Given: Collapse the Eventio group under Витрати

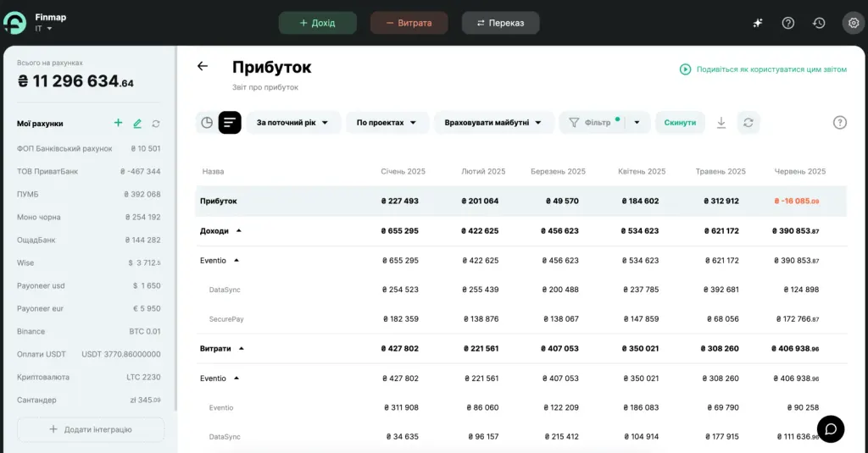Looking at the screenshot, I should [x=236, y=378].
